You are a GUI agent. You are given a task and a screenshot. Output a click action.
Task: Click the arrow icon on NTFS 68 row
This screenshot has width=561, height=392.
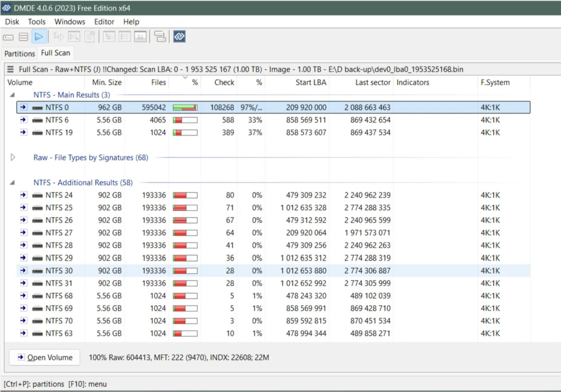pos(24,295)
